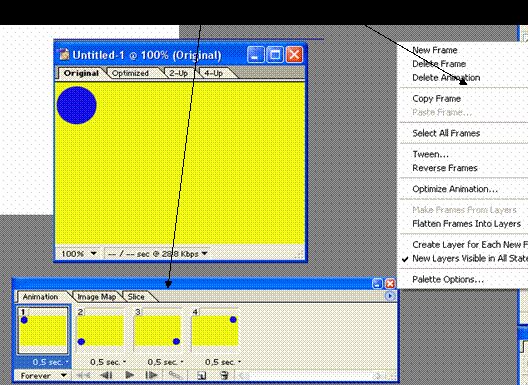Delete frame trash icon
The image size is (528, 385).
pos(224,375)
